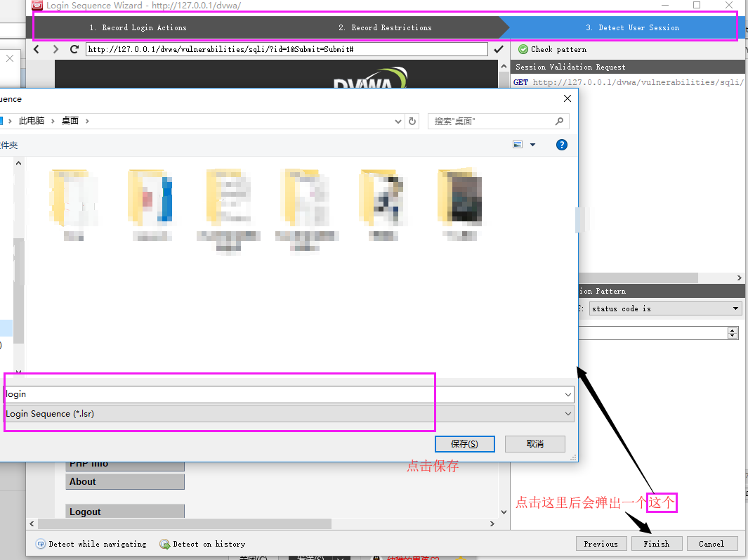Click the browser back arrow
This screenshot has width=748, height=560.
(36, 49)
